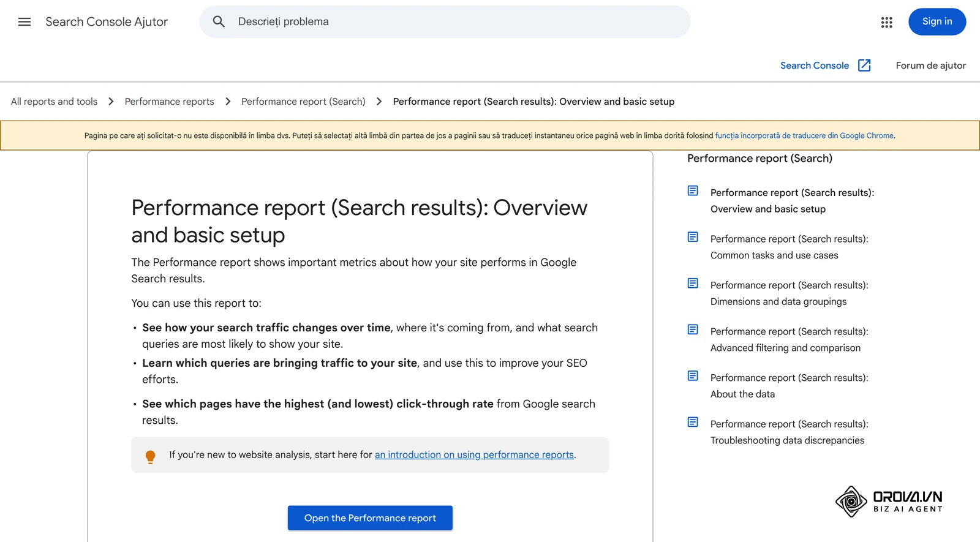Click the external link icon beside Search Console
The image size is (980, 542).
864,66
